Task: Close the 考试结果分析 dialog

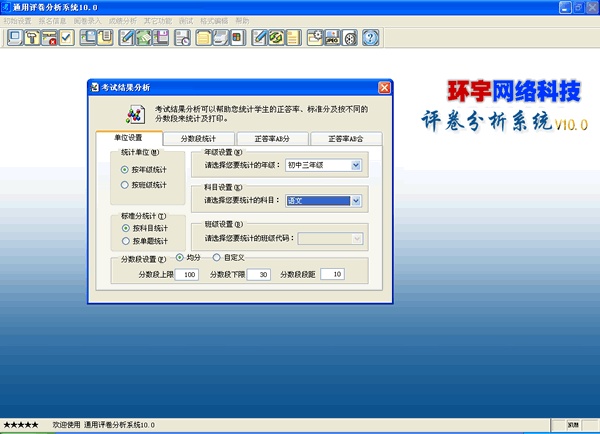Action: click(x=384, y=87)
